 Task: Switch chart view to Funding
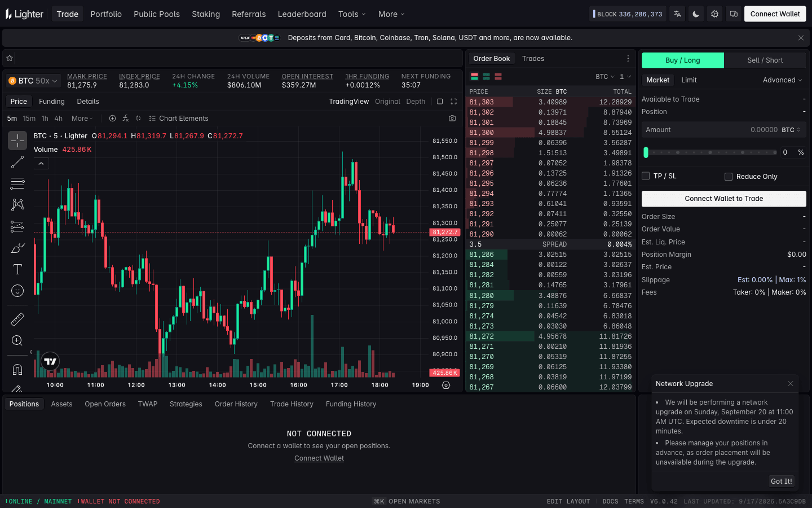pos(52,102)
